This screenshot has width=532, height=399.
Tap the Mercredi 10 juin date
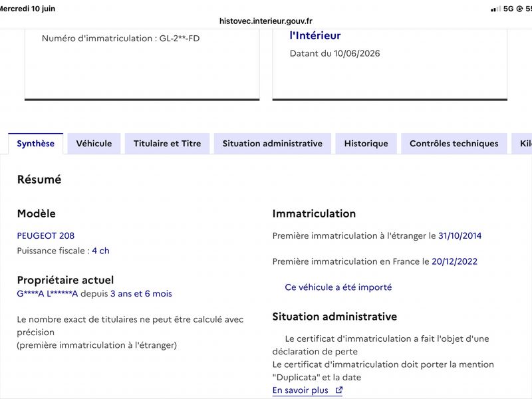click(x=27, y=9)
